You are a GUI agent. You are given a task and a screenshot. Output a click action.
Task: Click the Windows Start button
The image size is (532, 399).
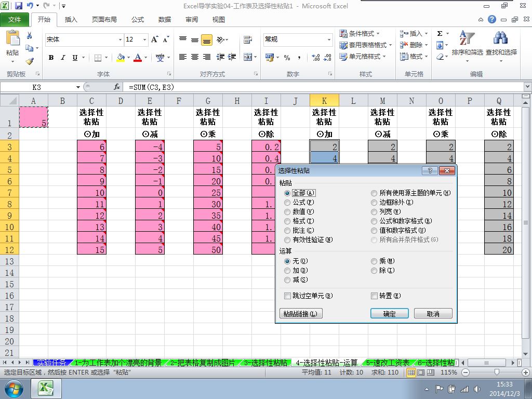click(x=14, y=389)
